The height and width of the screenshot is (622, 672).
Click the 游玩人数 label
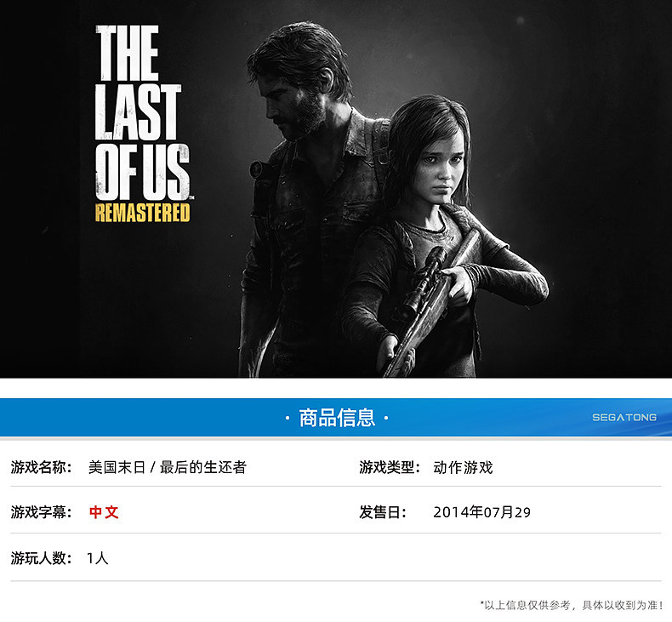click(x=42, y=557)
